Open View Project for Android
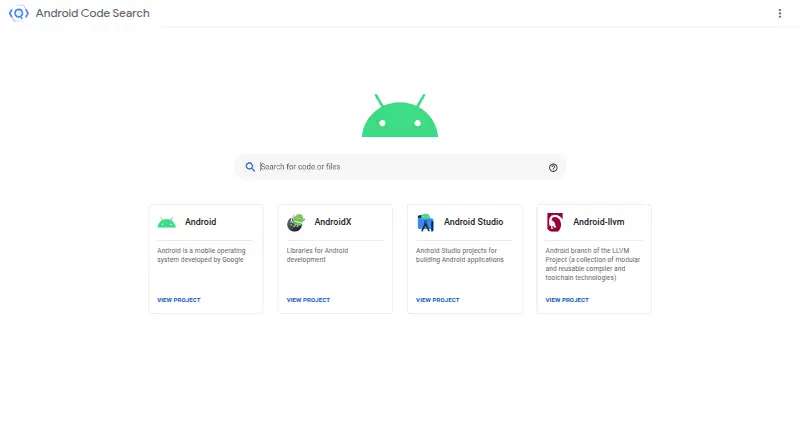The image size is (800, 440). click(179, 300)
